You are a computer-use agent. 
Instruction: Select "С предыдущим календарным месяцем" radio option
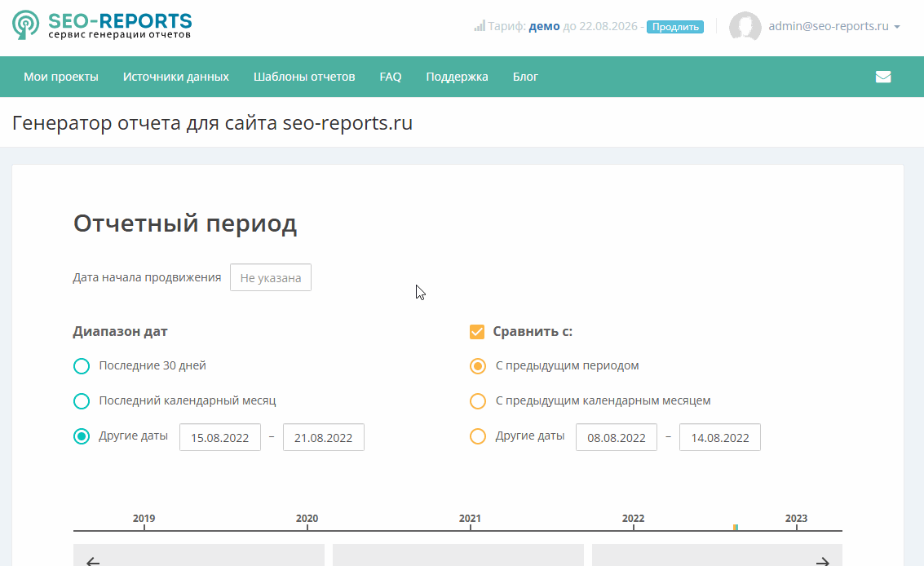478,401
